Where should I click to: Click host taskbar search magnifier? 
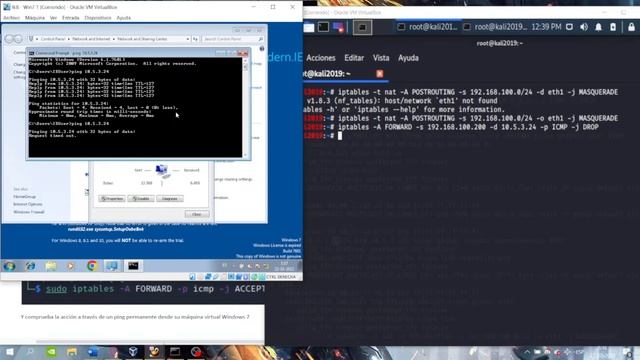pyautogui.click(x=31, y=352)
